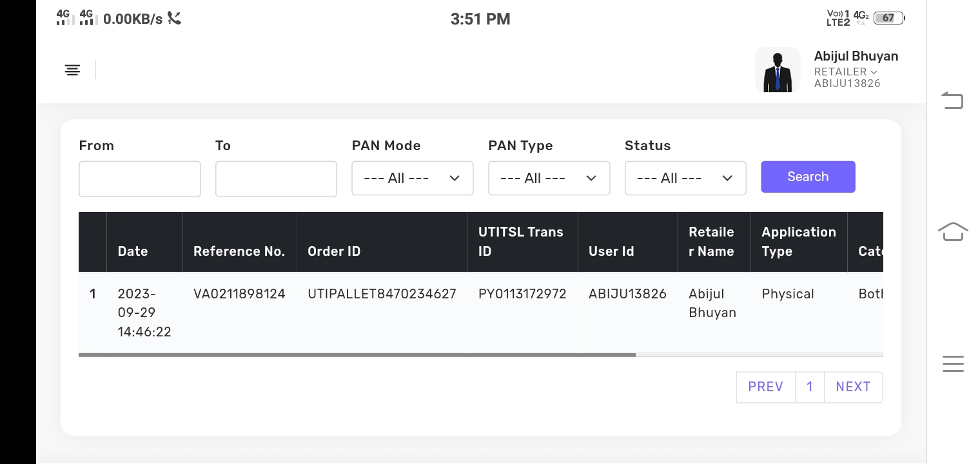The height and width of the screenshot is (464, 980).
Task: Click the user profile avatar picture
Action: (778, 70)
